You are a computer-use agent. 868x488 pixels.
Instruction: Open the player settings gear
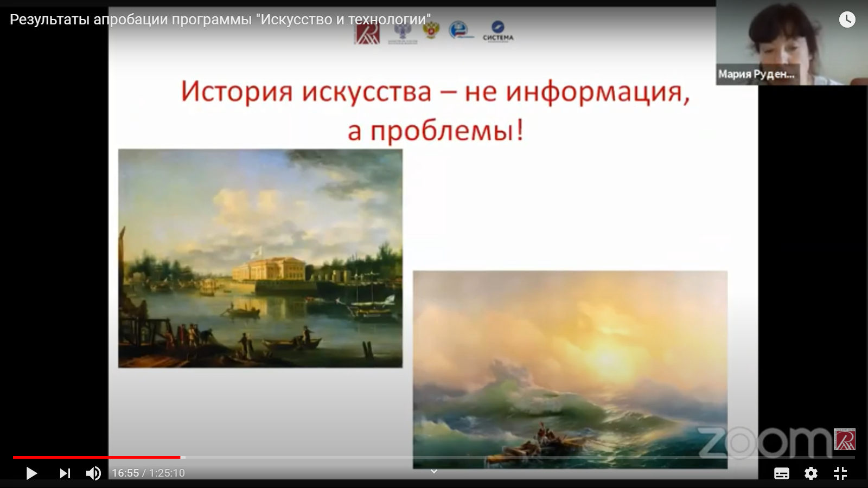[x=810, y=473]
